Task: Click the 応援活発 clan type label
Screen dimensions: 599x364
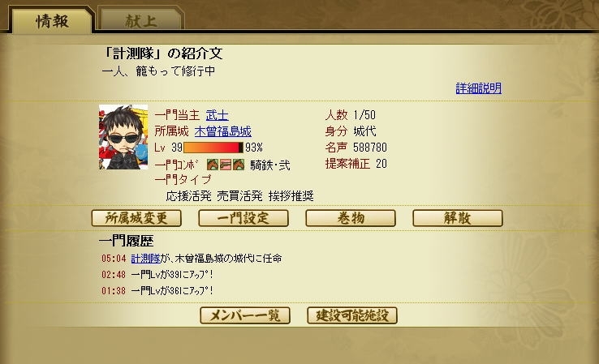Action: (188, 195)
